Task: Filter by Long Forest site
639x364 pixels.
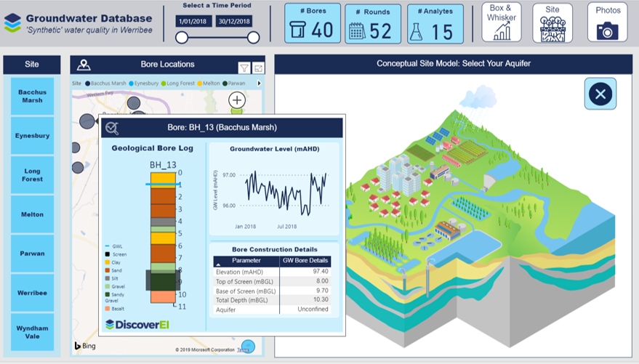Action: tap(32, 175)
